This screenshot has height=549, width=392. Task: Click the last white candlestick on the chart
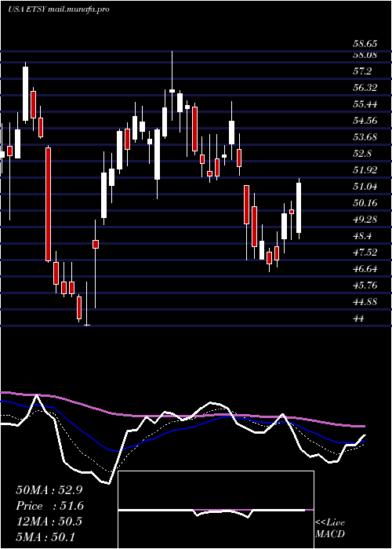[x=299, y=208]
